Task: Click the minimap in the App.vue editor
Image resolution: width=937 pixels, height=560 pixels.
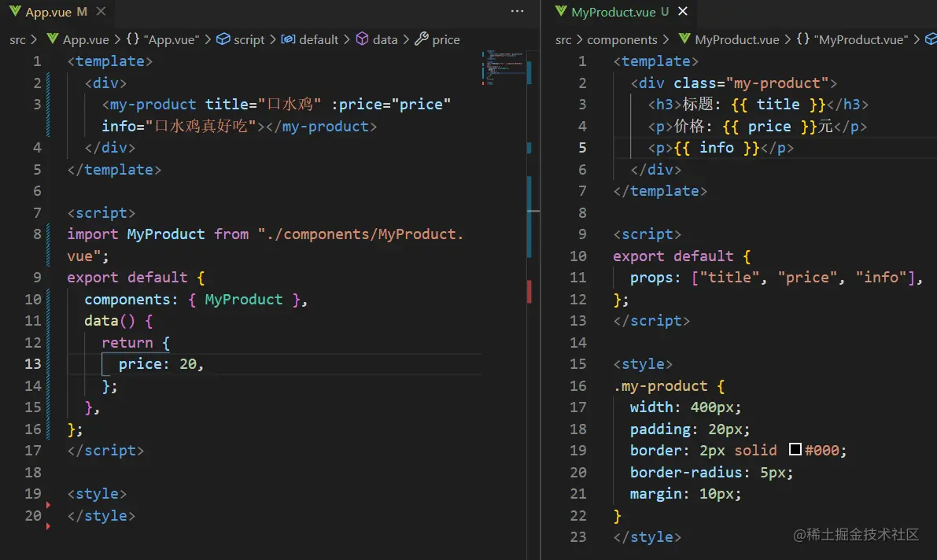Action: [x=504, y=68]
